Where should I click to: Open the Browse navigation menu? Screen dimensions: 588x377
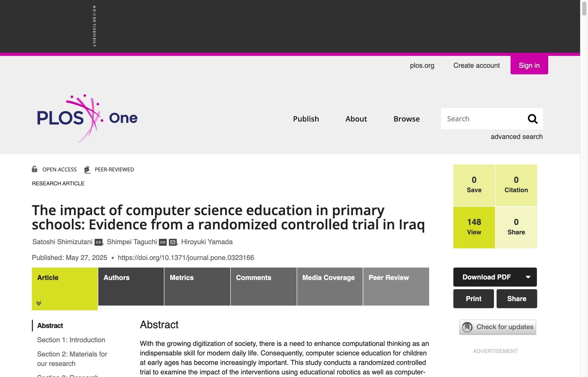[406, 119]
